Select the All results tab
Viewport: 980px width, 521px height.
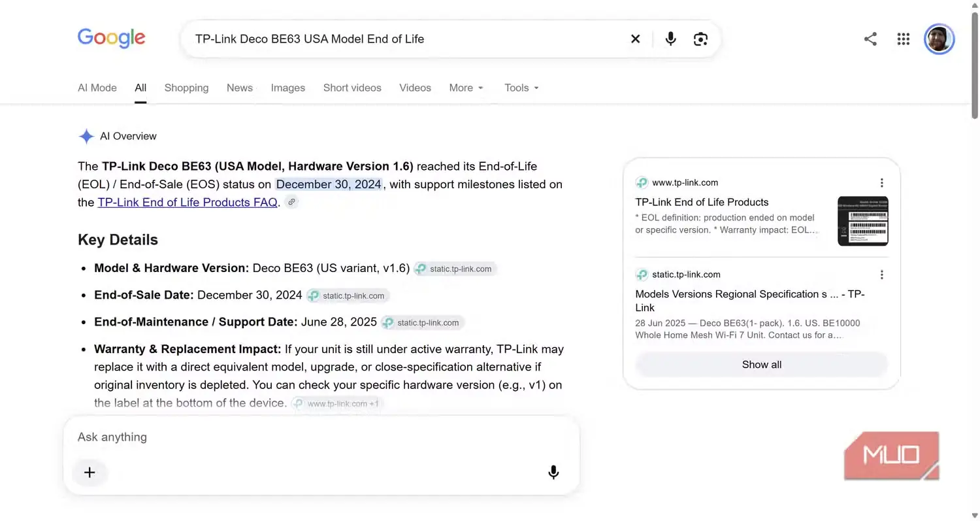pyautogui.click(x=140, y=88)
